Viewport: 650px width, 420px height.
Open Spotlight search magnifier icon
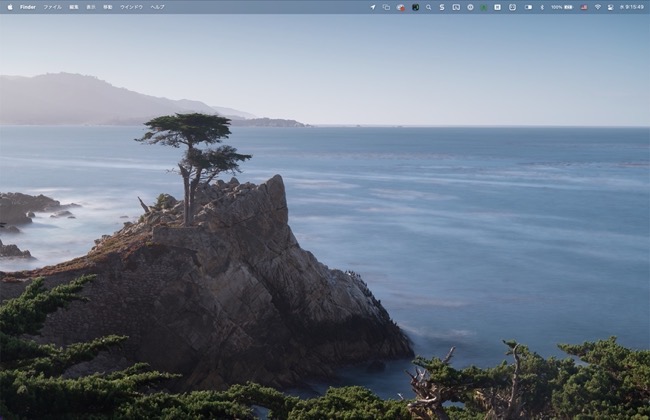[429, 6]
